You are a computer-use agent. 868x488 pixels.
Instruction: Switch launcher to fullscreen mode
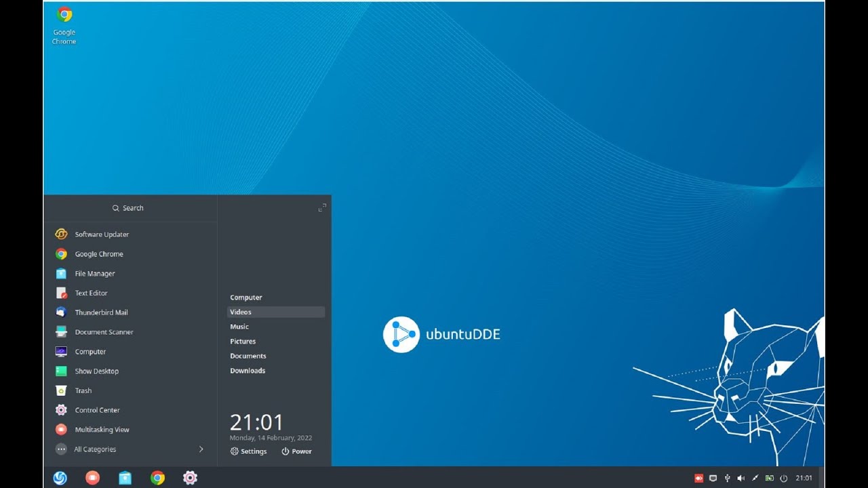tap(322, 207)
